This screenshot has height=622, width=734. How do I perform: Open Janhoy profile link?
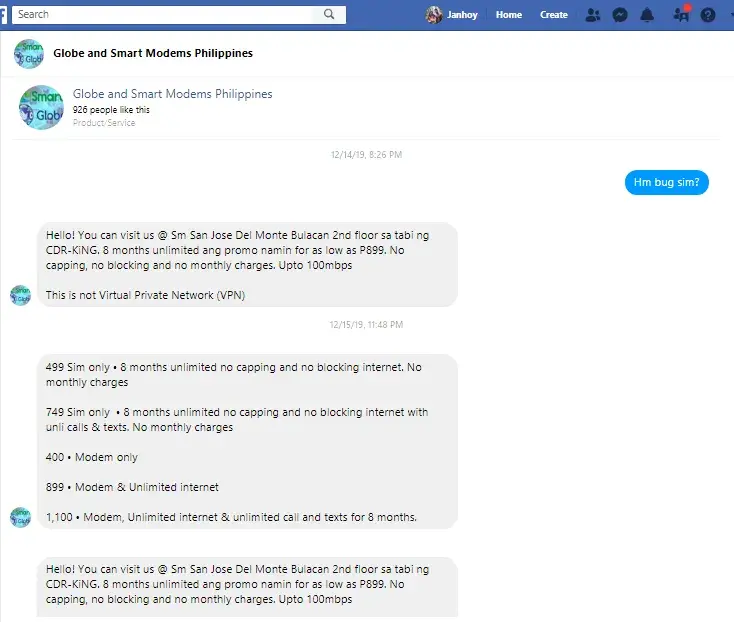tap(462, 15)
